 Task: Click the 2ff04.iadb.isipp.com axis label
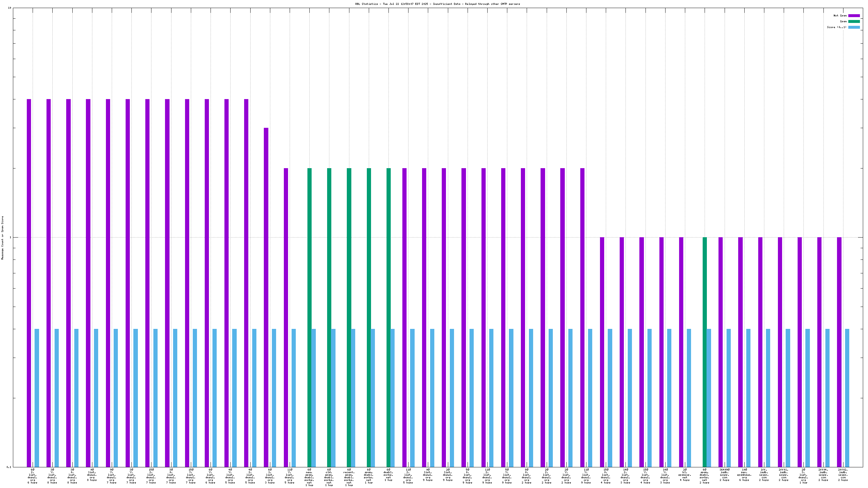coord(823,474)
